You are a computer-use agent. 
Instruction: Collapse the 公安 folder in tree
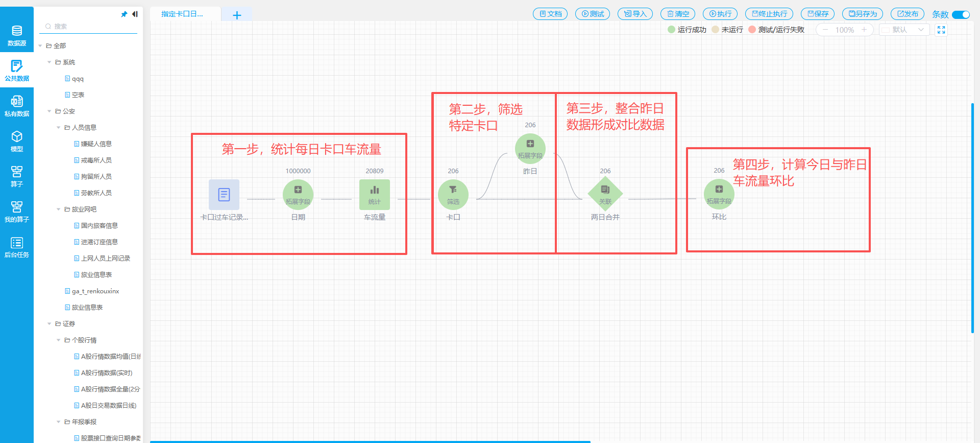(x=50, y=111)
